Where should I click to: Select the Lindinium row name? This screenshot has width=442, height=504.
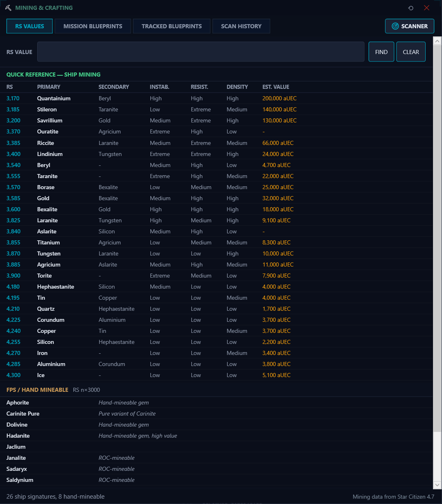[x=50, y=154]
